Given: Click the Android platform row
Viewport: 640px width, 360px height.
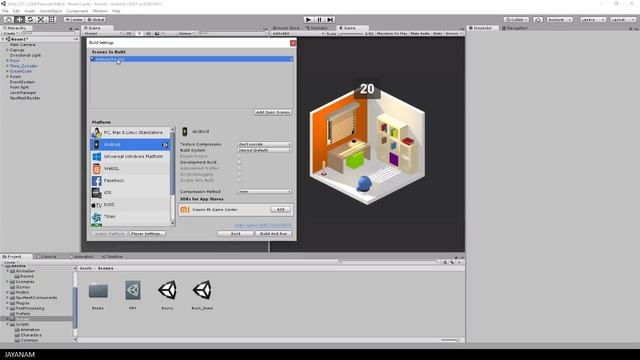Looking at the screenshot, I should (130, 144).
